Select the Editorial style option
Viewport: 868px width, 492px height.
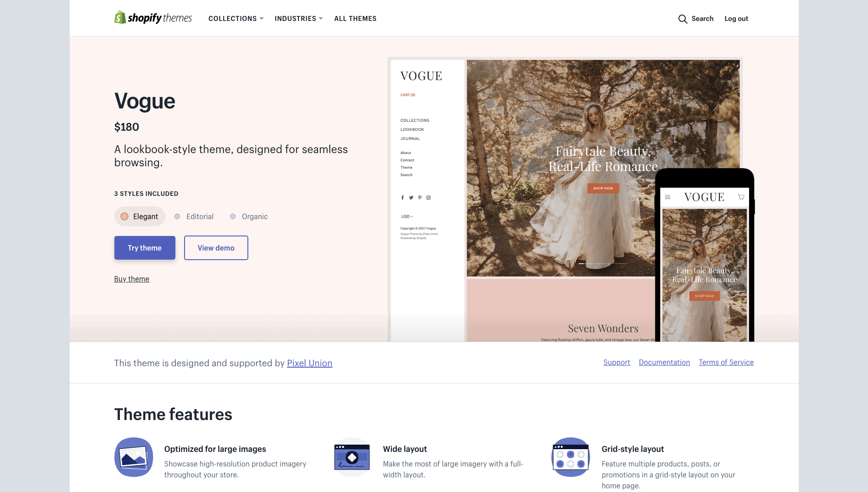(x=194, y=216)
